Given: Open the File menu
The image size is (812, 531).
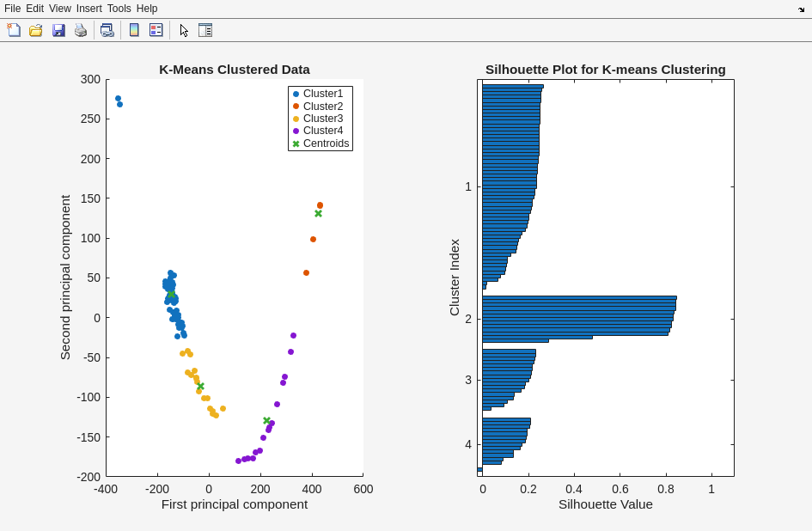Looking at the screenshot, I should tap(12, 9).
